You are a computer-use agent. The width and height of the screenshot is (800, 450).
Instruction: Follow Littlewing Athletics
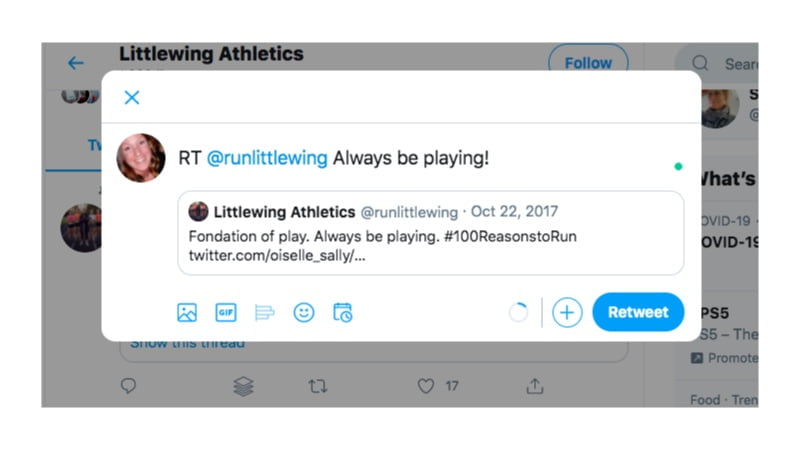(588, 63)
